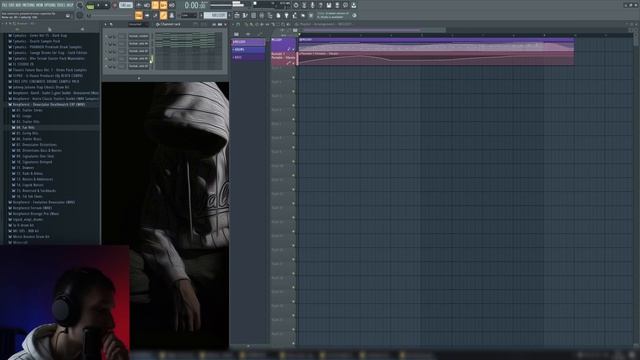Select the MELODY pattern in picker
The image size is (640, 360).
[x=248, y=42]
